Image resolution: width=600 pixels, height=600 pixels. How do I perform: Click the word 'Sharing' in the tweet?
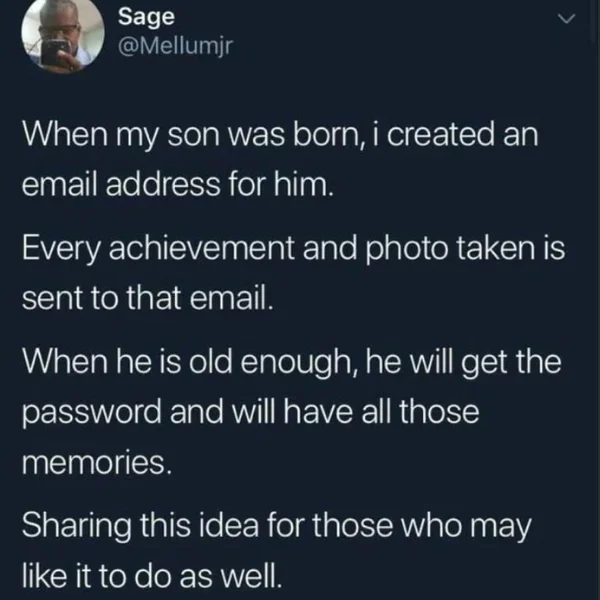(76, 527)
